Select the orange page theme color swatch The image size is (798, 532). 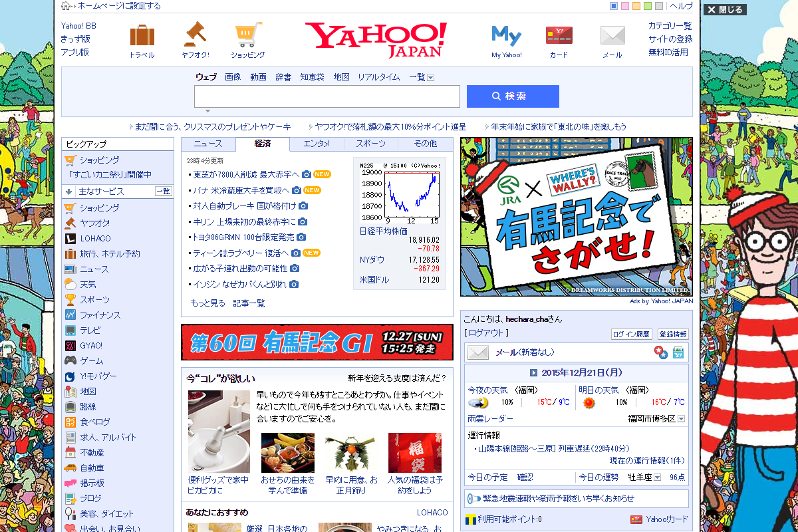coord(636,6)
